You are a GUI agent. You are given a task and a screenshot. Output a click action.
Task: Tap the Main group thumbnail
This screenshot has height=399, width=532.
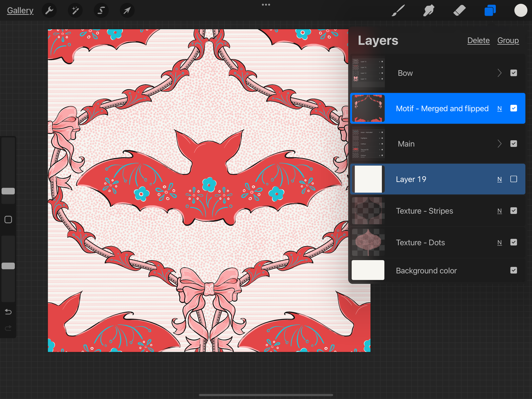(x=368, y=144)
